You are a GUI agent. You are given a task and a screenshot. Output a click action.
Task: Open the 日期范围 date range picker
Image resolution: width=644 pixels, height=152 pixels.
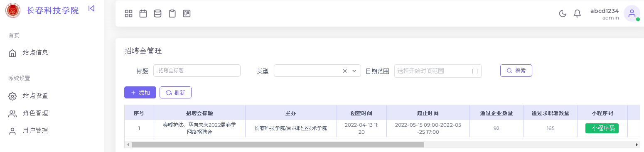coord(438,71)
